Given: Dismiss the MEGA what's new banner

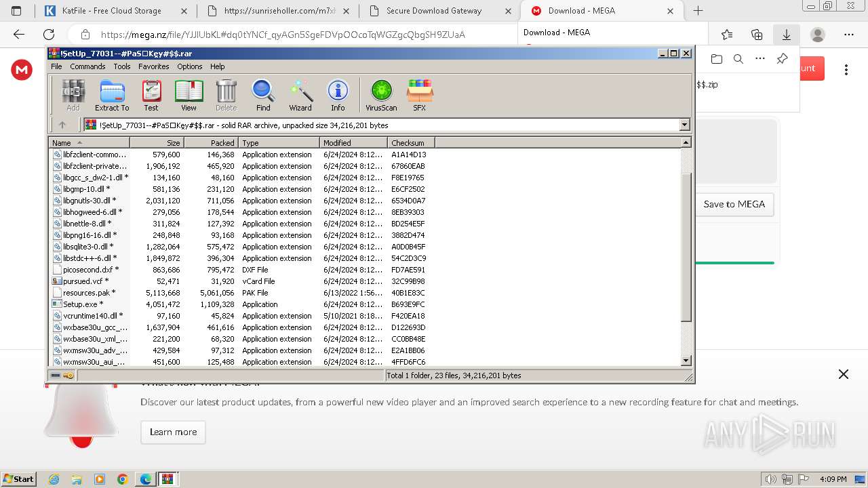Looking at the screenshot, I should click(844, 374).
